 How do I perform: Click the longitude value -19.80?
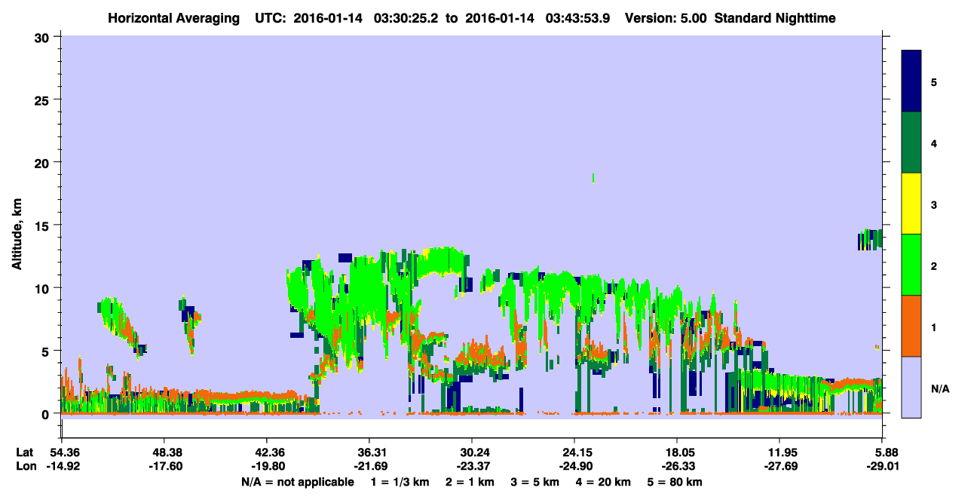coord(267,466)
